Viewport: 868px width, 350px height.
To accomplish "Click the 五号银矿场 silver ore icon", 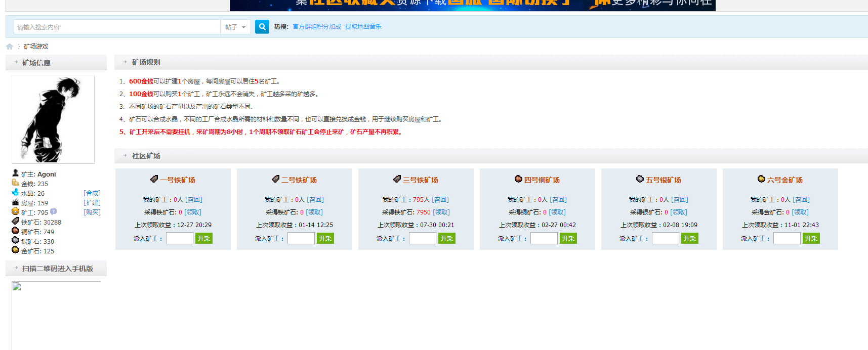I will [640, 179].
